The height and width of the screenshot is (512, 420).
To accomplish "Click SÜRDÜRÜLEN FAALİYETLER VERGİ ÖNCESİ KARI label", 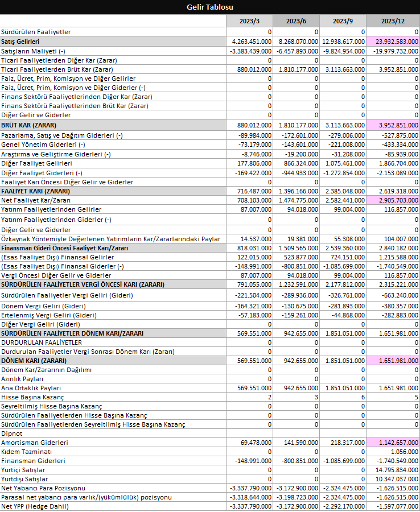I will click(83, 284).
